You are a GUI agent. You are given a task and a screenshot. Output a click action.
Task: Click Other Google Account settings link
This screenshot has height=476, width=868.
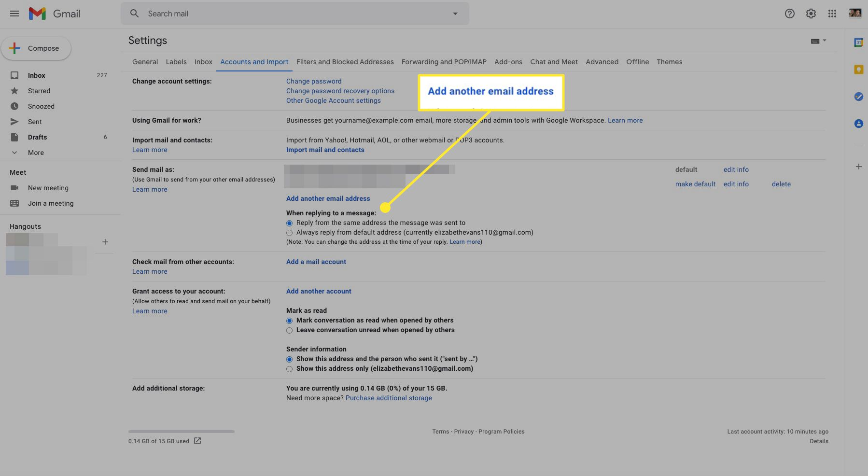334,100
